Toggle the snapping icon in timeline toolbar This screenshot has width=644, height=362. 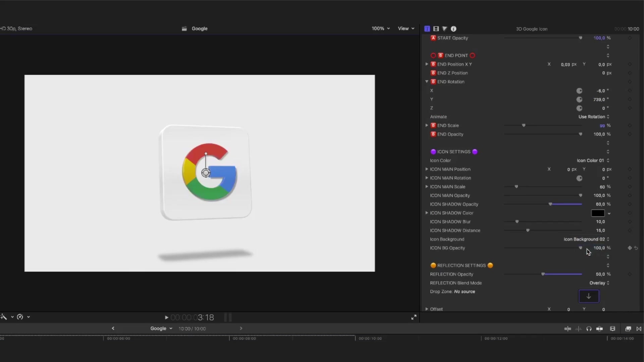point(599,329)
